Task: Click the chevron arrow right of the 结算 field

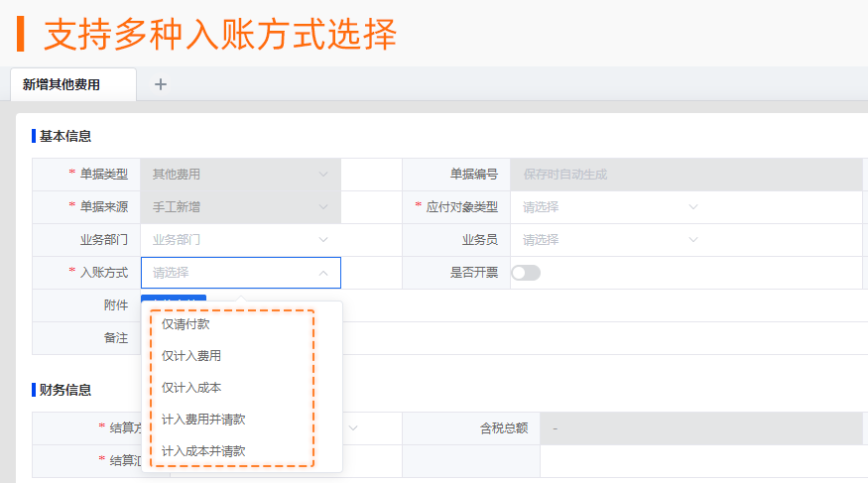Action: pos(351,428)
